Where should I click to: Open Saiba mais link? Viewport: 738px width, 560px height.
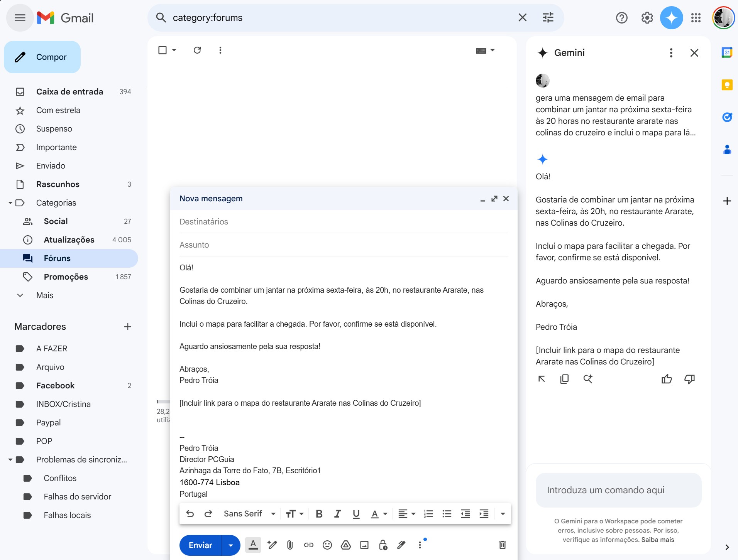pos(657,540)
